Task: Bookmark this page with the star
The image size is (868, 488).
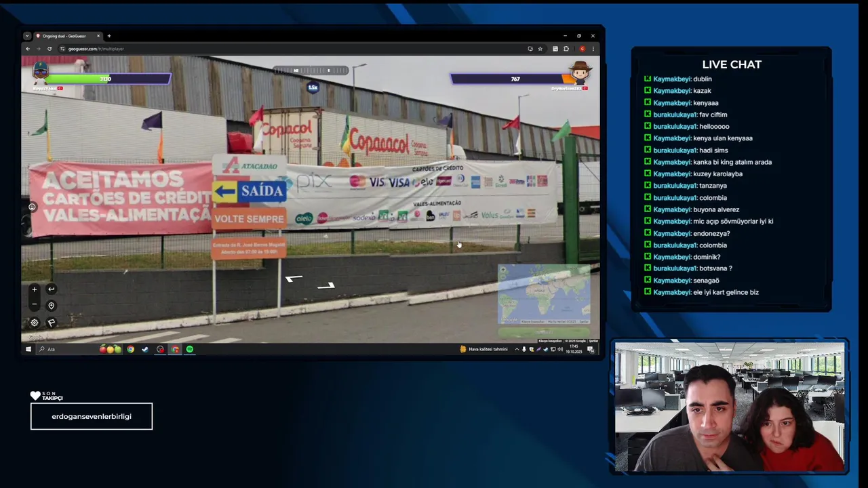Action: point(540,49)
